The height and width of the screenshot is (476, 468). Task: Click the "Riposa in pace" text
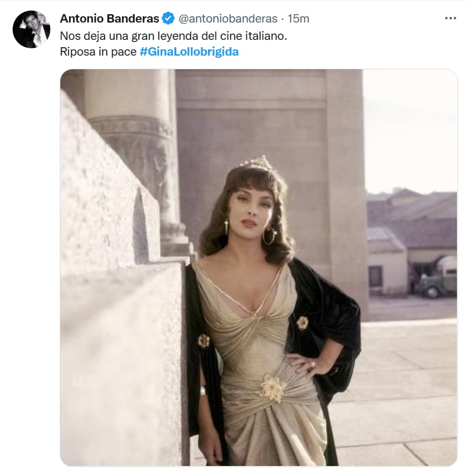(x=98, y=51)
